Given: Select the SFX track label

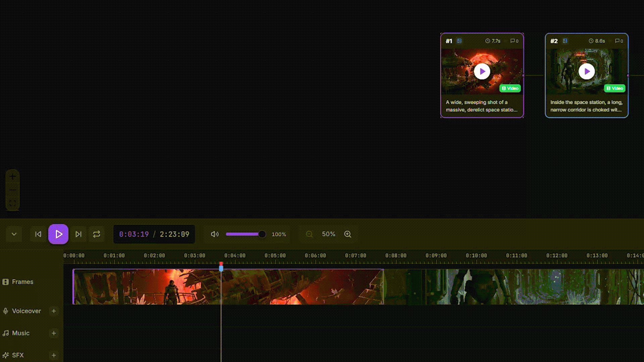Looking at the screenshot, I should [17, 355].
